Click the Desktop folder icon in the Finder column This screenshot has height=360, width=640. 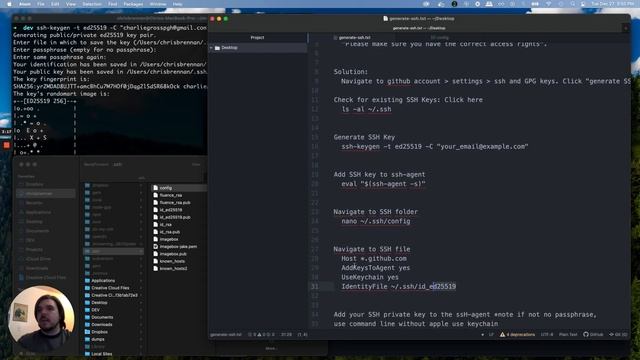pos(87,303)
